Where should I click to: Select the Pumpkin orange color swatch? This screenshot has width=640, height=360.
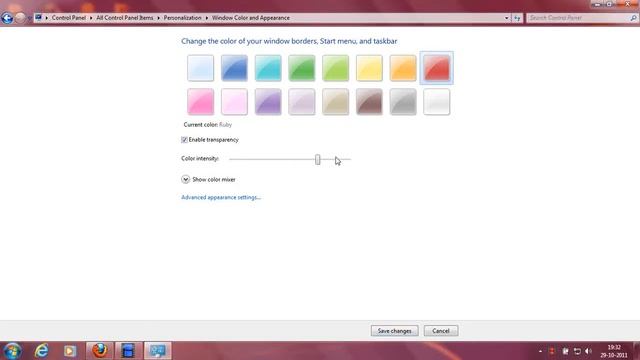[403, 68]
